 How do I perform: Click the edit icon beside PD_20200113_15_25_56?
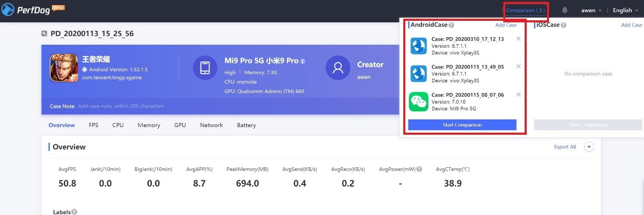(44, 34)
